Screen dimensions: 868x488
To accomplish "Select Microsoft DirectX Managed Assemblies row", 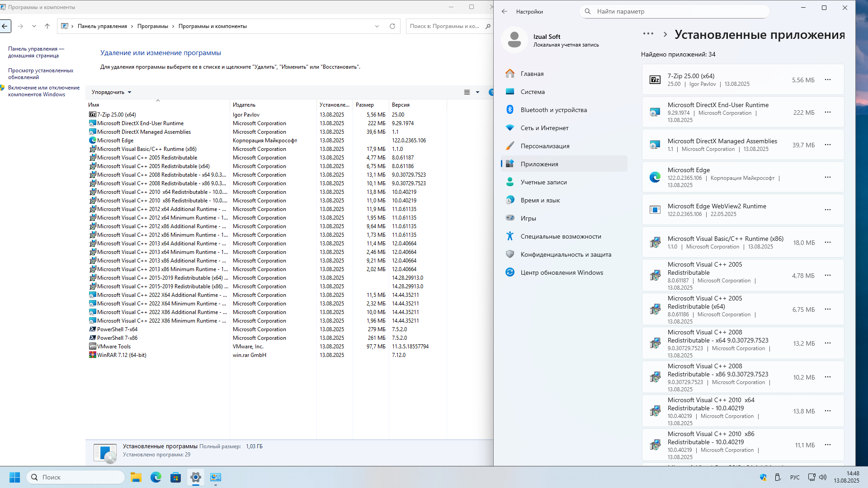I will pos(267,132).
